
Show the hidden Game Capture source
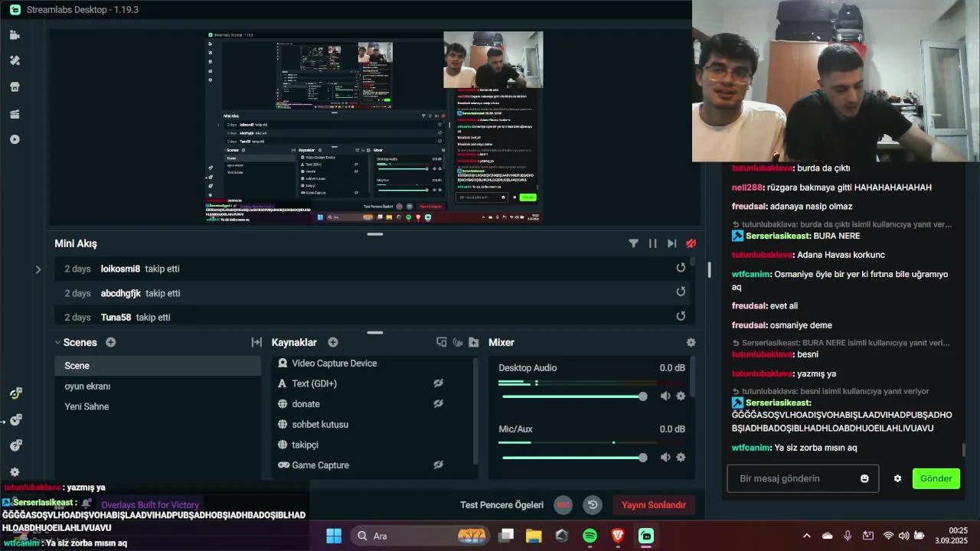click(438, 465)
